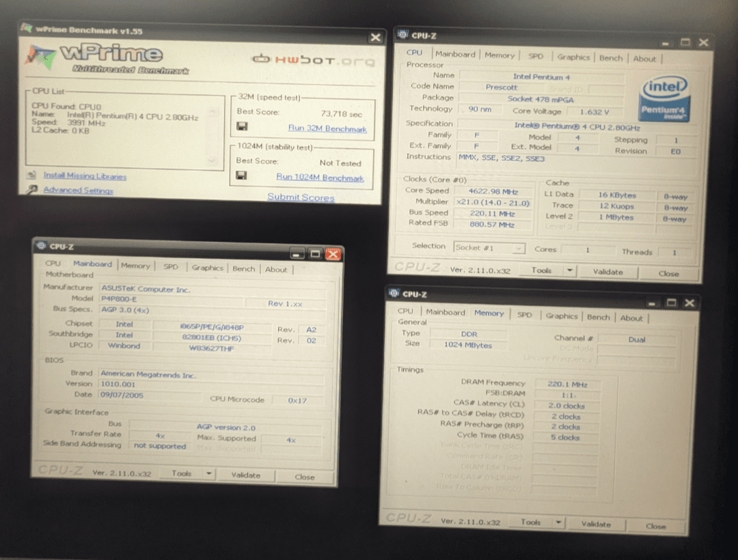Switch to the CPU tab in the Memory window
The width and height of the screenshot is (738, 560).
pyautogui.click(x=405, y=311)
